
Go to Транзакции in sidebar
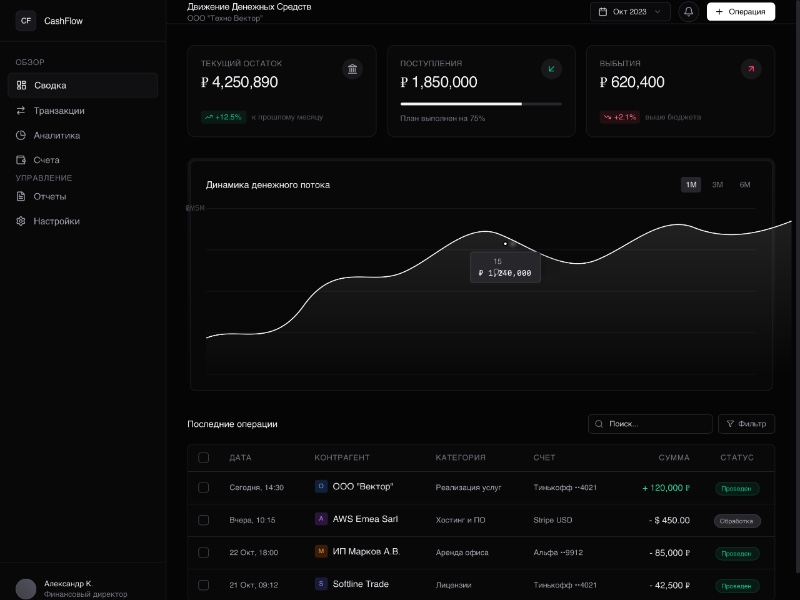tap(58, 111)
